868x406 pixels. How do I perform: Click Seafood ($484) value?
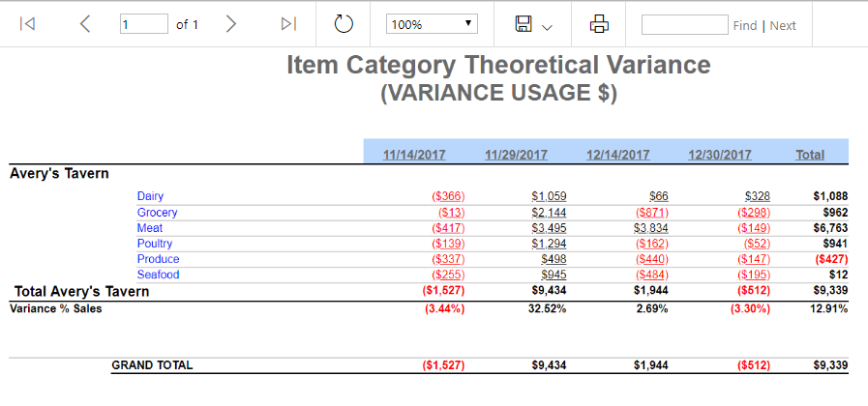tap(652, 275)
